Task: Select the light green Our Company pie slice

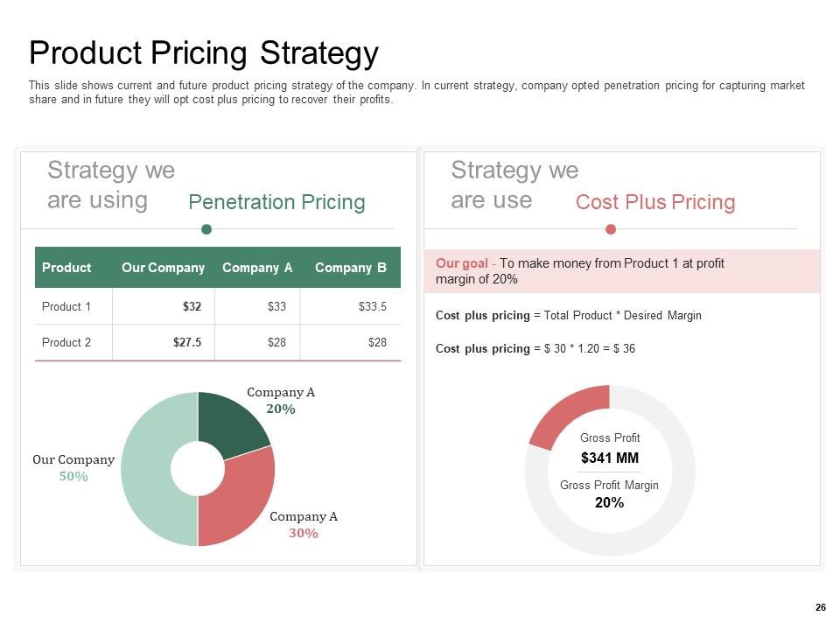Action: click(147, 469)
